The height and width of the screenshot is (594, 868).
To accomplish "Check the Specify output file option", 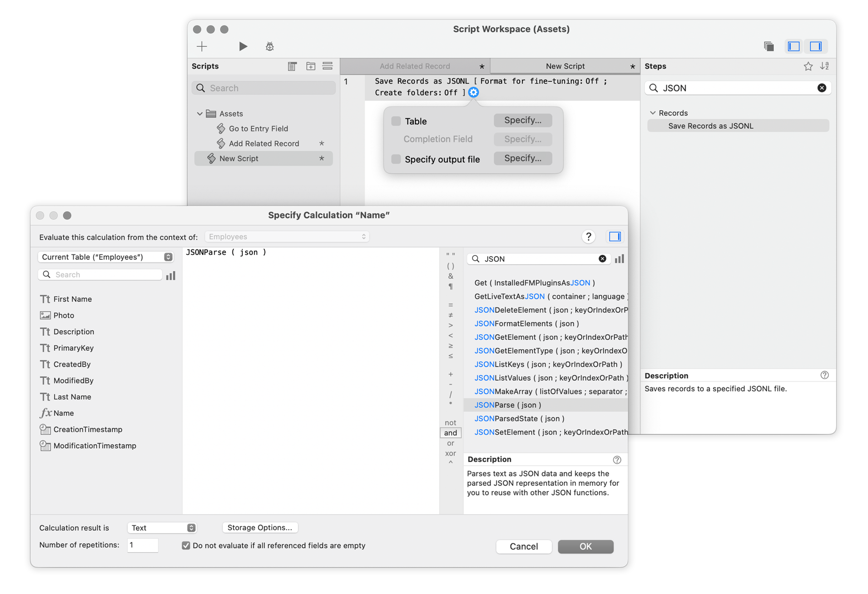I will (x=396, y=159).
